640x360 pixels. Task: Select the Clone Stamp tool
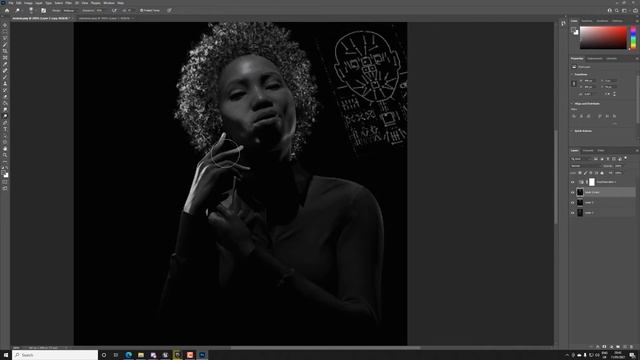coord(5,84)
